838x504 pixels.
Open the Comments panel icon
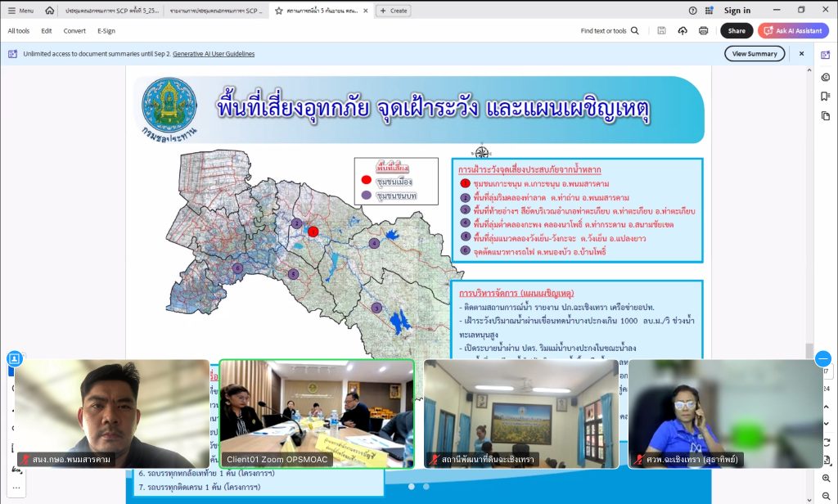(x=826, y=78)
